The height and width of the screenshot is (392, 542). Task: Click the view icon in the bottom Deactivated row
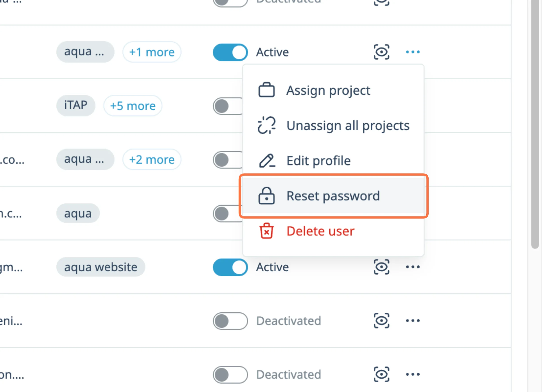click(381, 374)
